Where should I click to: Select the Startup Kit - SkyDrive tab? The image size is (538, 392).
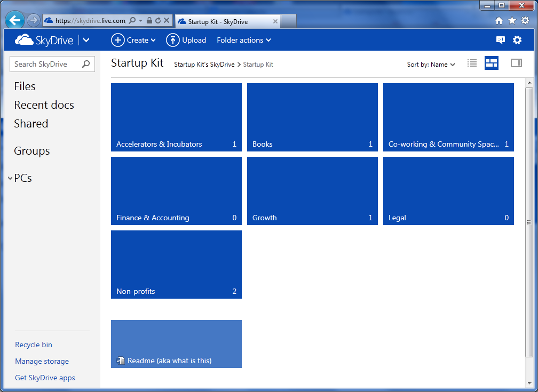[x=228, y=21]
